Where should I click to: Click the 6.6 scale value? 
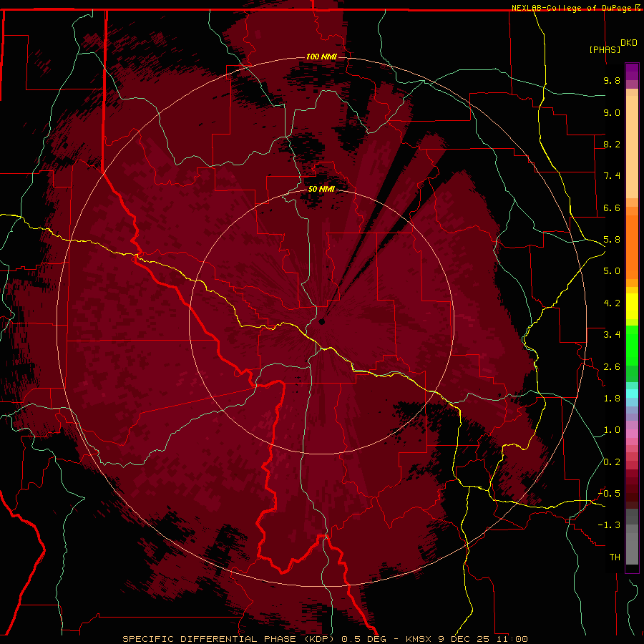612,208
